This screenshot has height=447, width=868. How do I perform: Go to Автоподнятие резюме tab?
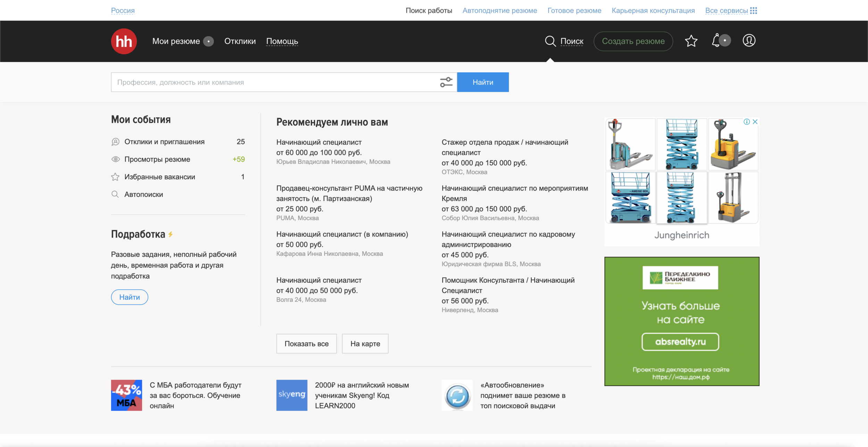[500, 10]
